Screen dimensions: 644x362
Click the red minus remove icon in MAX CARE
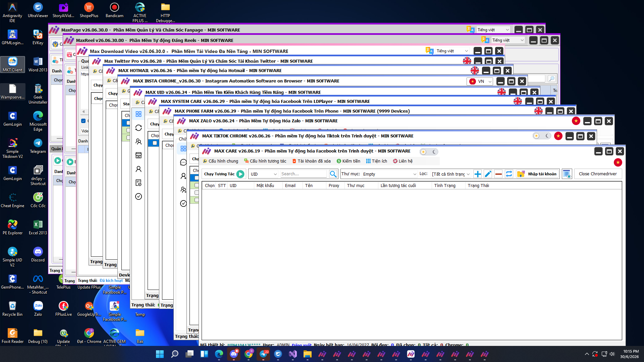tap(498, 174)
